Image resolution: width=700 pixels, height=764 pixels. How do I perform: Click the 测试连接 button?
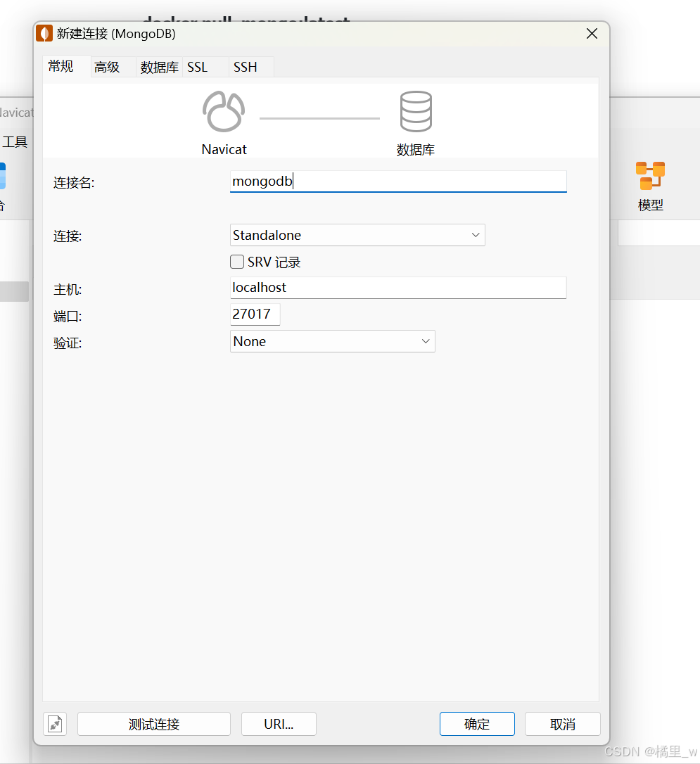pos(154,724)
